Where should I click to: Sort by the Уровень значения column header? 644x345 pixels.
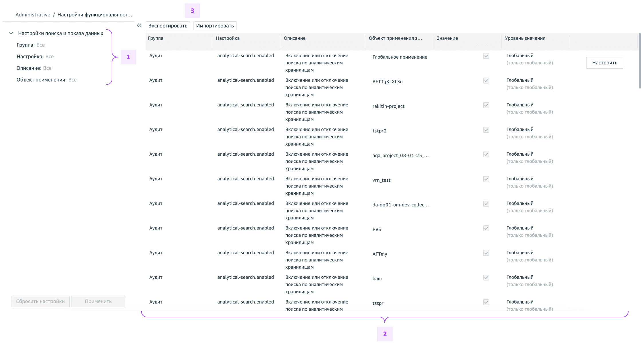(525, 38)
